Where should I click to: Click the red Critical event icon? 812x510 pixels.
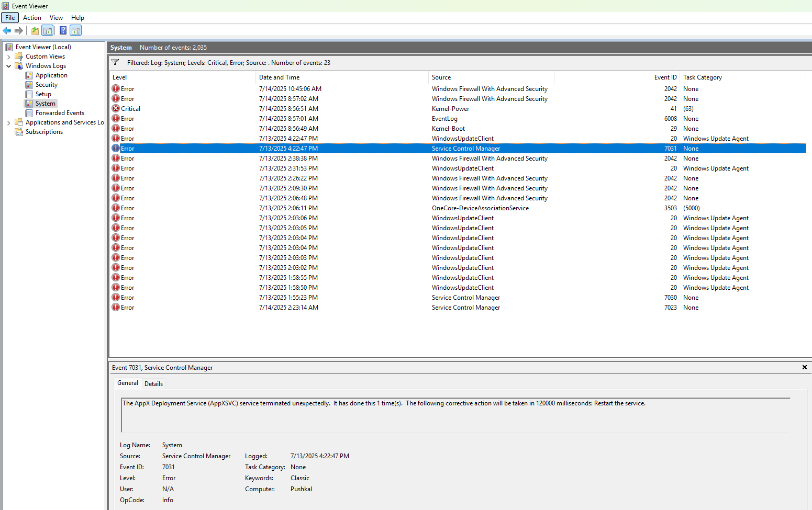[116, 109]
